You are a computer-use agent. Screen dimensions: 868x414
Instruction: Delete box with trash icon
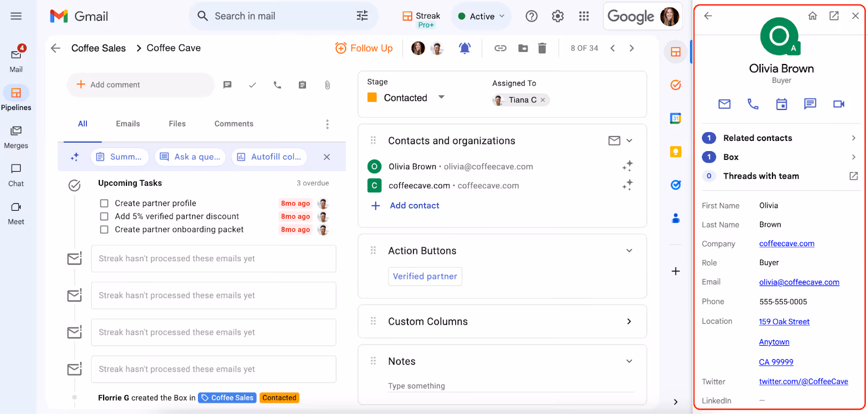[x=542, y=48]
